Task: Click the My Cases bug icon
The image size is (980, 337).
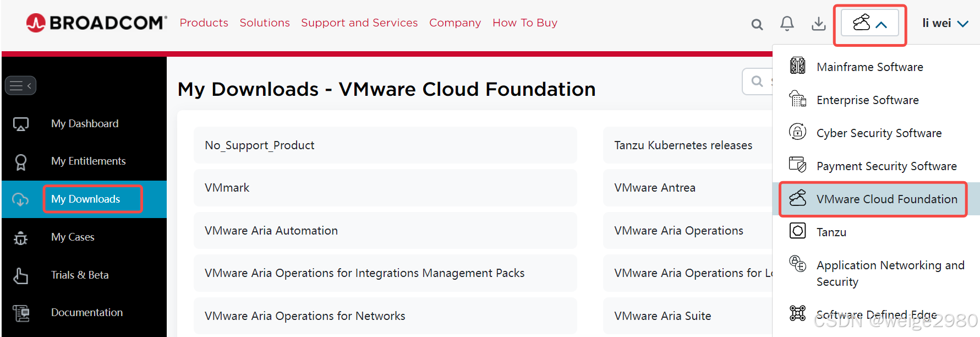Action: [x=20, y=237]
